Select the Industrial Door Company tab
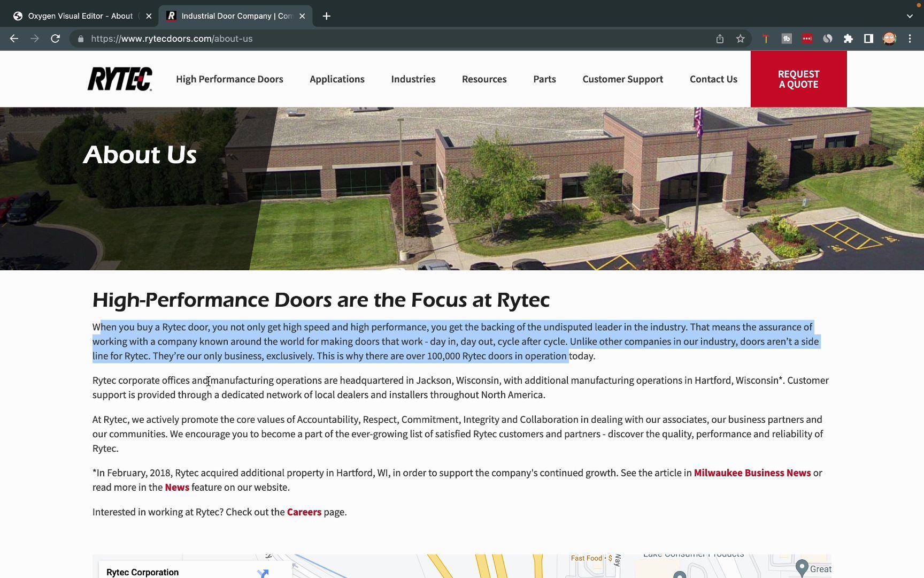Image resolution: width=924 pixels, height=578 pixels. 235,16
